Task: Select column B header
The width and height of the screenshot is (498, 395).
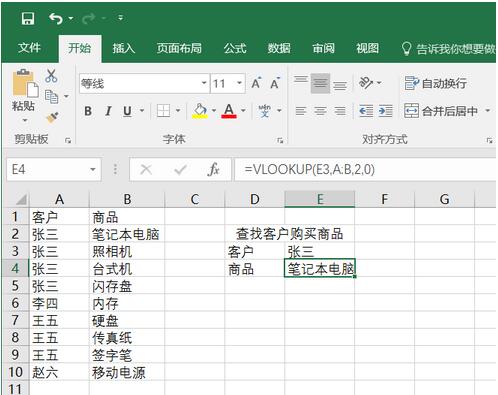Action: [x=127, y=199]
